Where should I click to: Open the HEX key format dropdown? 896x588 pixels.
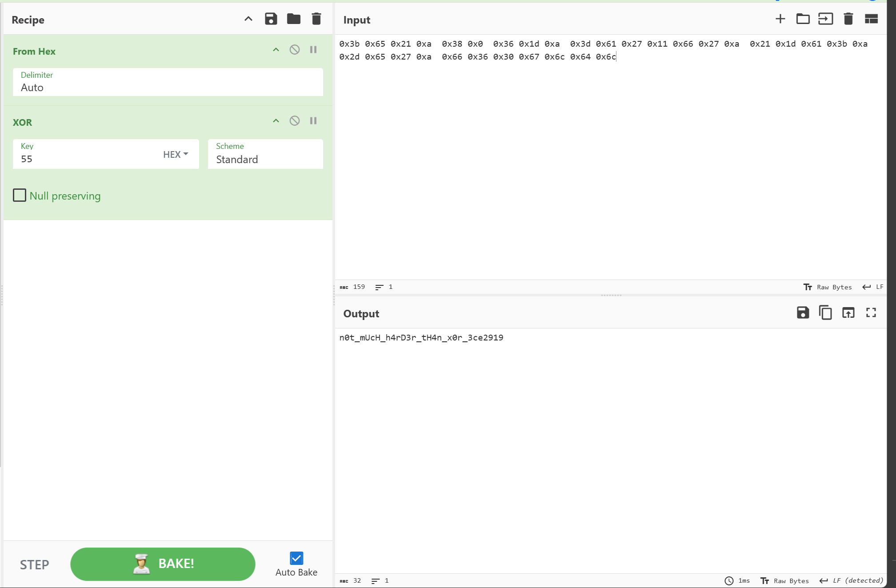point(176,154)
